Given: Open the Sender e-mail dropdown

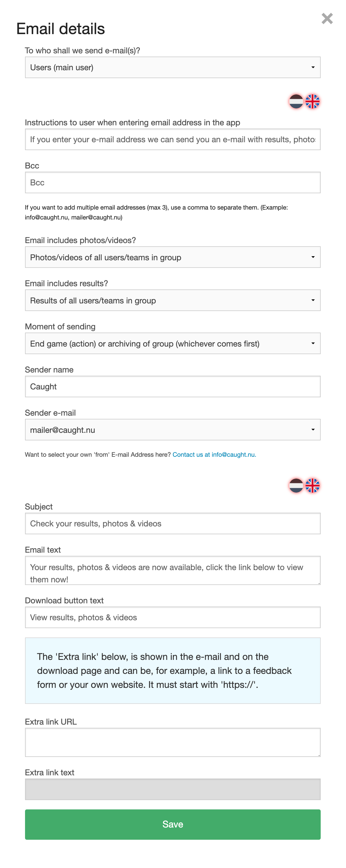Looking at the screenshot, I should (173, 430).
